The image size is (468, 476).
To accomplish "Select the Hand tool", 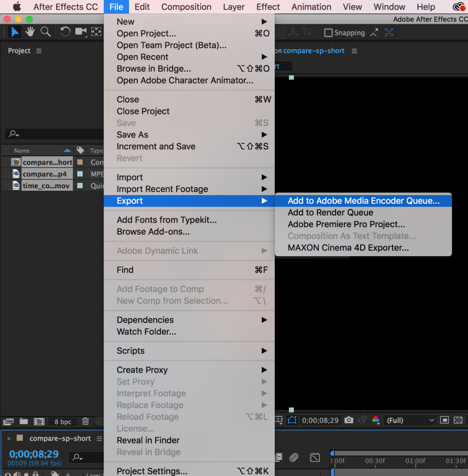I will pos(30,32).
